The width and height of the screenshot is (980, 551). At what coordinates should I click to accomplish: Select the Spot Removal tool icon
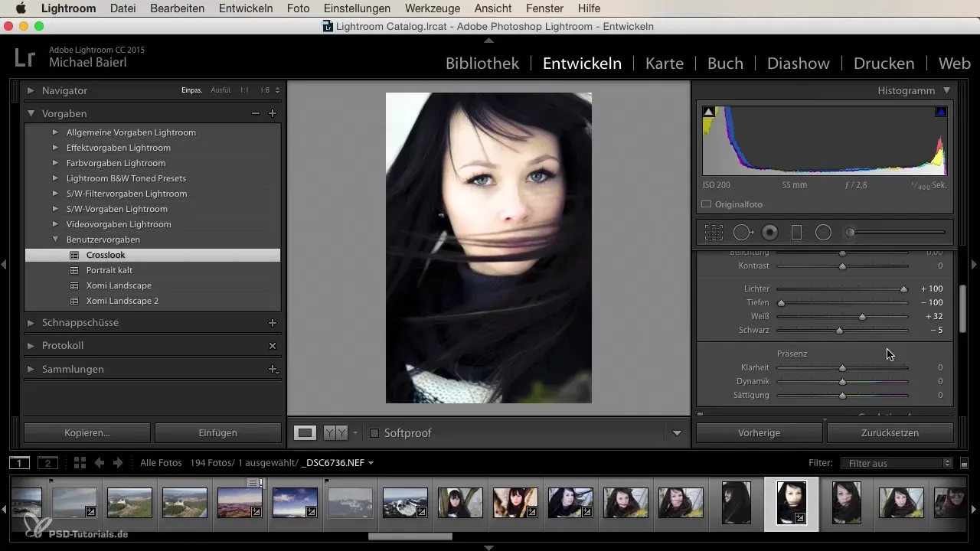tap(743, 233)
